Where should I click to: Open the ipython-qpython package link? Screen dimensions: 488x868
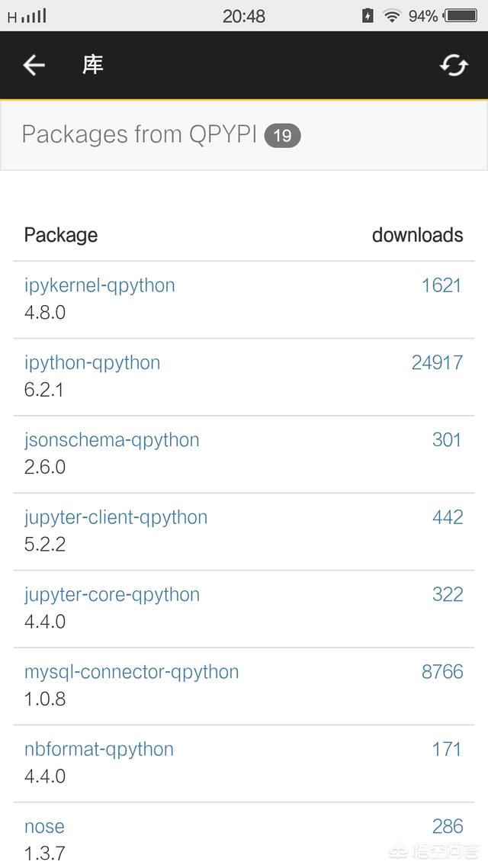click(92, 362)
